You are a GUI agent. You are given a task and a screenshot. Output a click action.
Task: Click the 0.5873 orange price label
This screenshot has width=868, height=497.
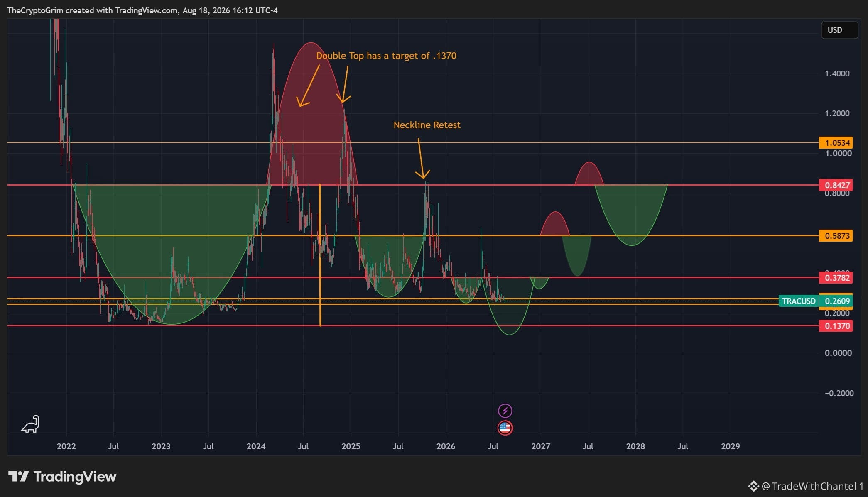(x=836, y=236)
